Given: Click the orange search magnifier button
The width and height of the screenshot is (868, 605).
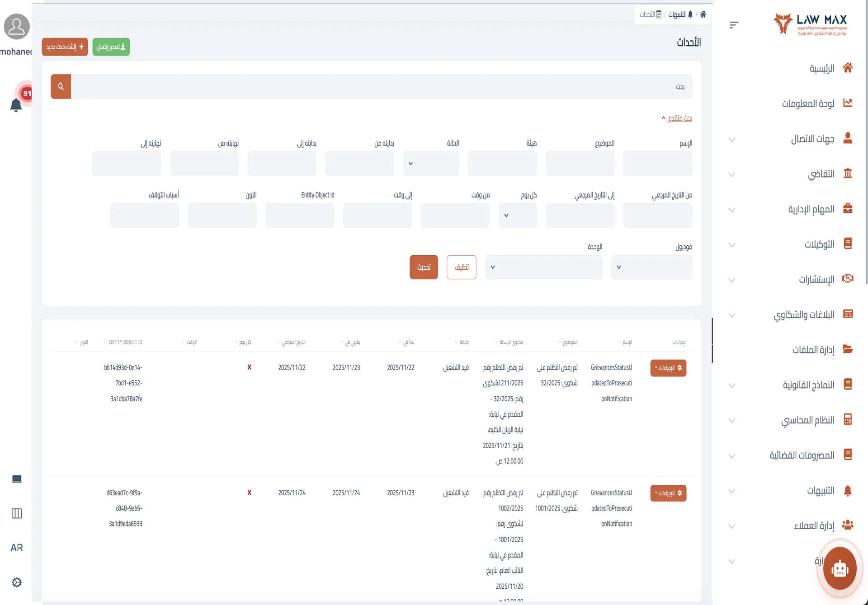Looking at the screenshot, I should [61, 86].
